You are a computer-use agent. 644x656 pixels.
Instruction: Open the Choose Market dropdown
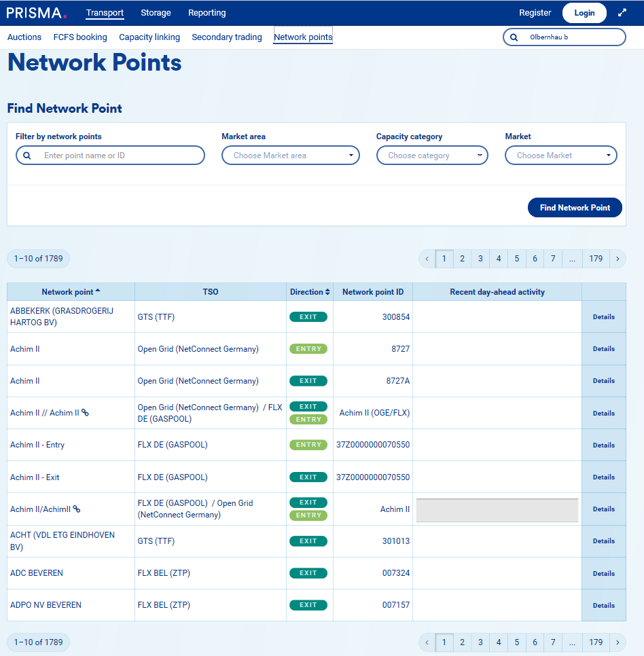click(x=560, y=156)
